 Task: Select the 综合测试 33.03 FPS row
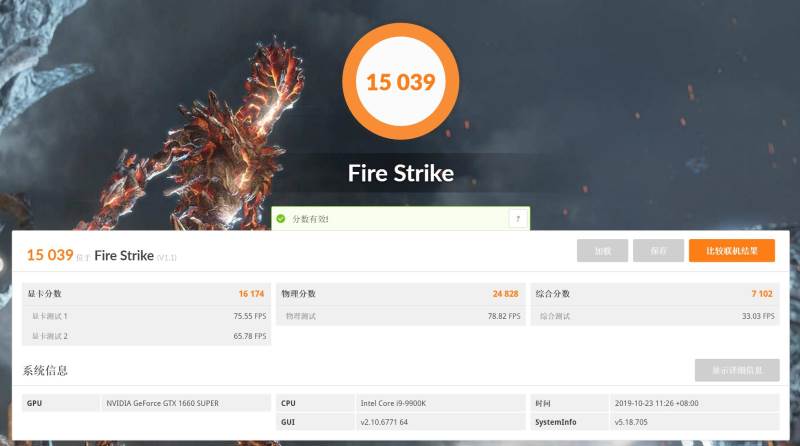[x=655, y=316]
